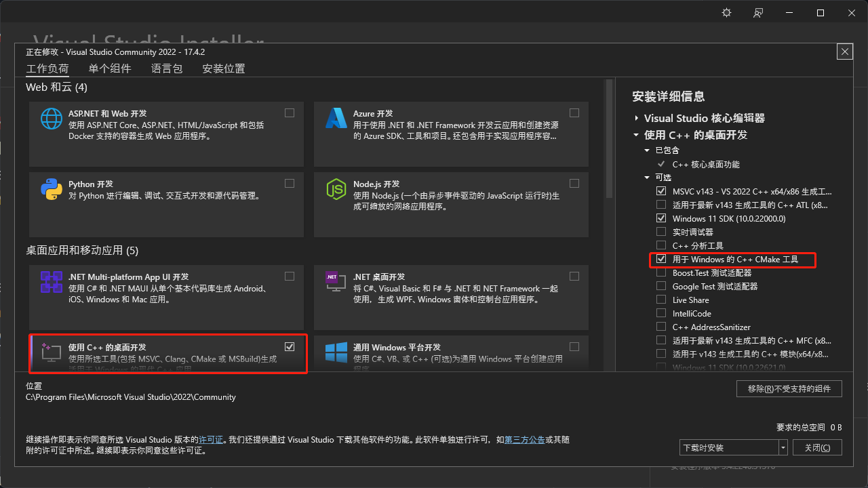This screenshot has height=488, width=868.
Task: Enable the IntelliCode optional component
Action: [x=661, y=313]
